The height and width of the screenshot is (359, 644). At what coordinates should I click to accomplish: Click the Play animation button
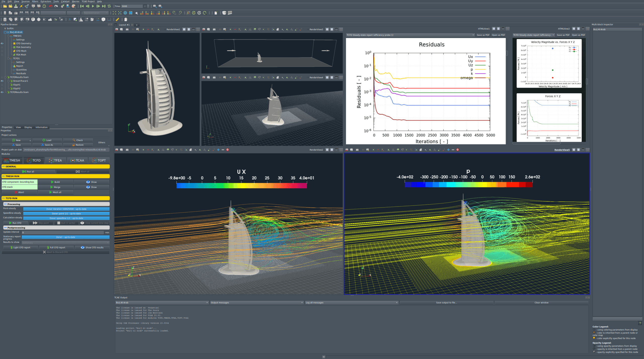[x=93, y=6]
